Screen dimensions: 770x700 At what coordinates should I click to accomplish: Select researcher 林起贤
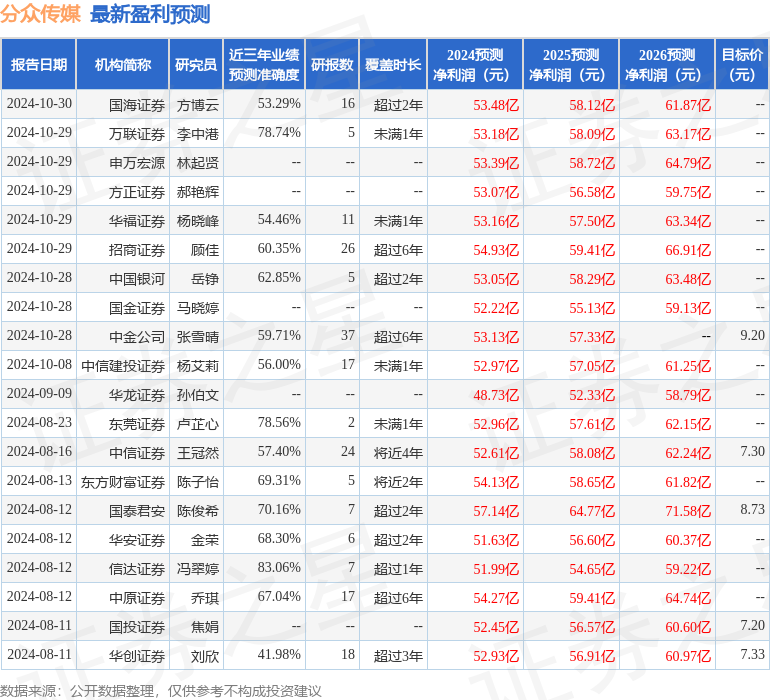point(198,163)
